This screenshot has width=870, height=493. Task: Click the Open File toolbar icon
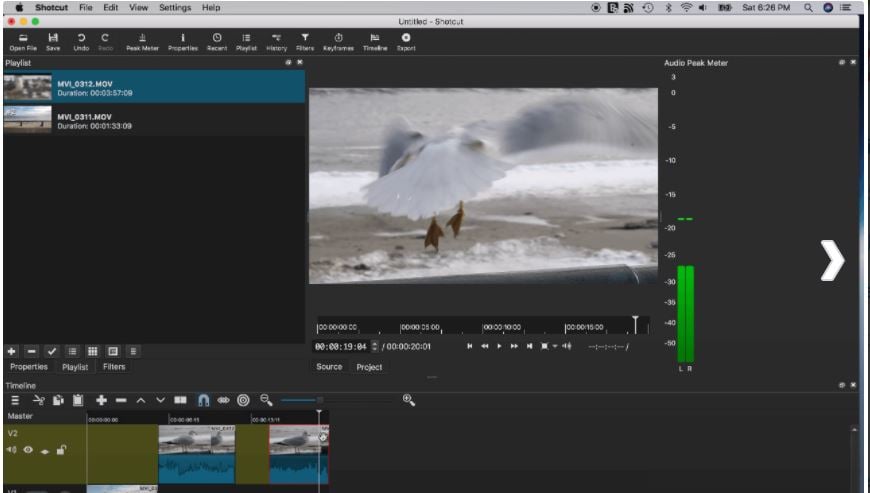(23, 40)
